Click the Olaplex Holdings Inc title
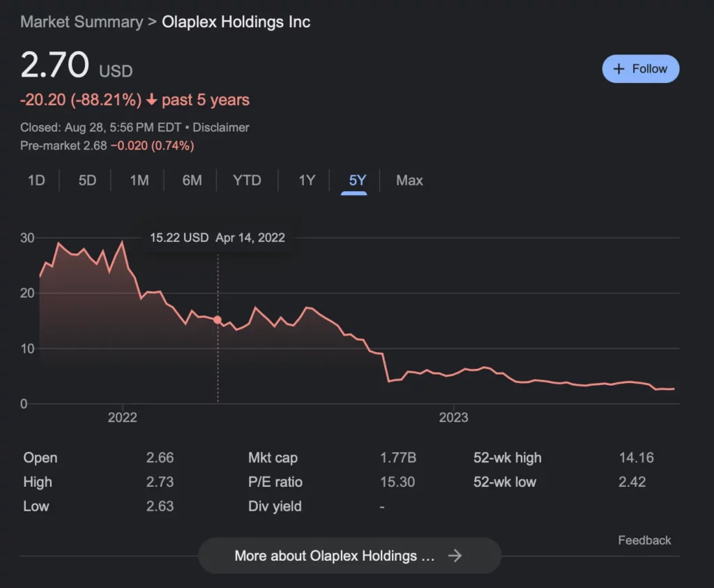Screen dimensions: 714x588 (236, 22)
